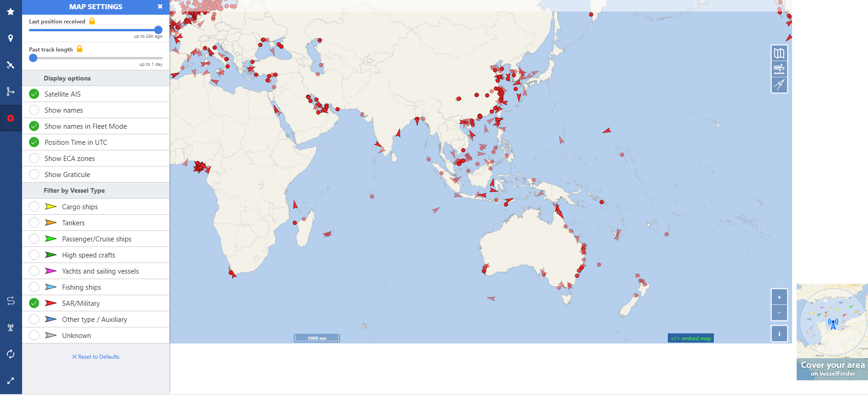The image size is (868, 395).
Task: Click the Filter by Vessel Type header
Action: (x=96, y=190)
